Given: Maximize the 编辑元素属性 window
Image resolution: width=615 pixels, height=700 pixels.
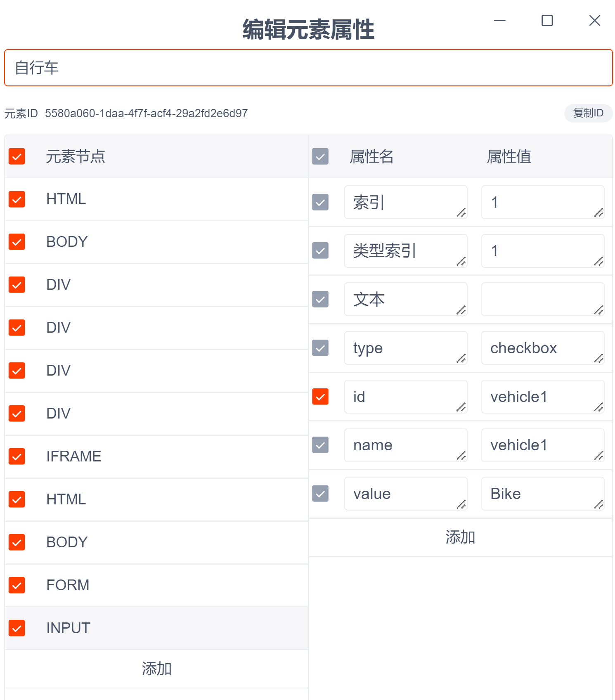Looking at the screenshot, I should point(547,21).
